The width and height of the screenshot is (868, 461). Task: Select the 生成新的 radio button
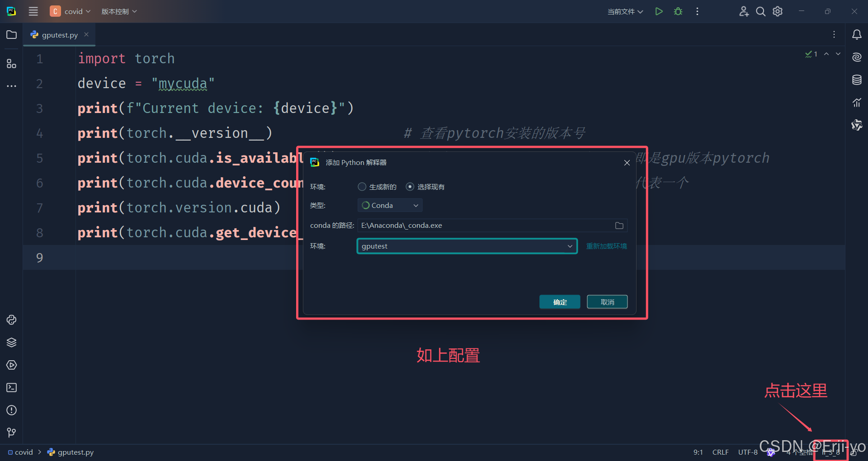362,186
